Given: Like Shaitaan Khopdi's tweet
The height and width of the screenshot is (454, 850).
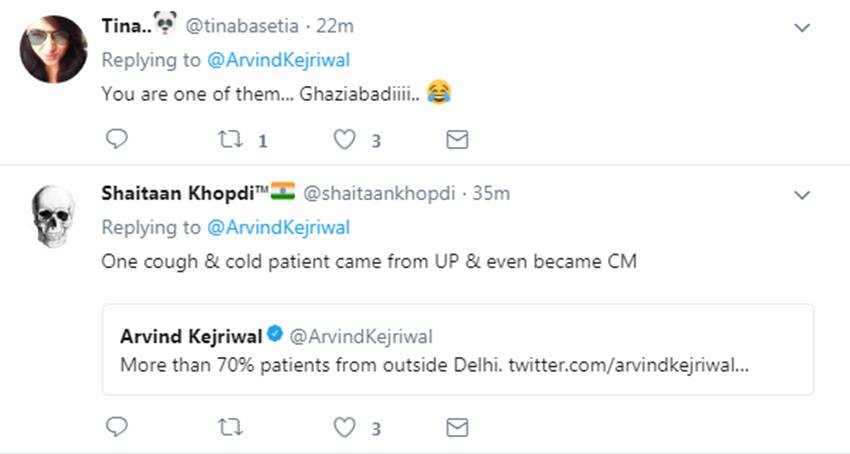Looking at the screenshot, I should (345, 427).
